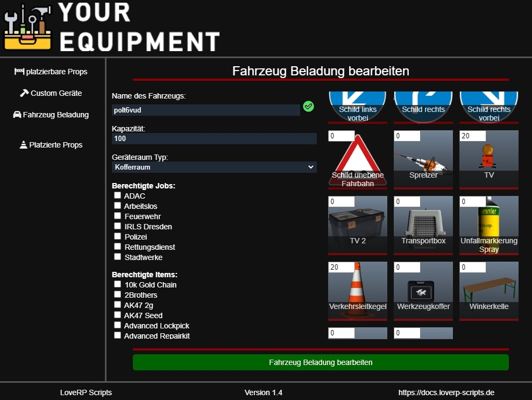
Task: Click the Berechtigte Items heading
Action: pyautogui.click(x=145, y=275)
